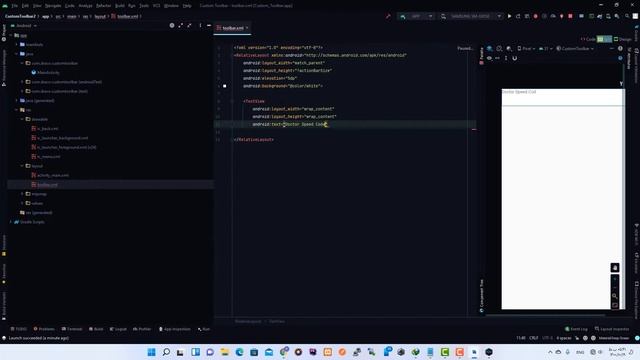This screenshot has height=360, width=640.
Task: Close the toolbar.xml tab
Action: 247,28
